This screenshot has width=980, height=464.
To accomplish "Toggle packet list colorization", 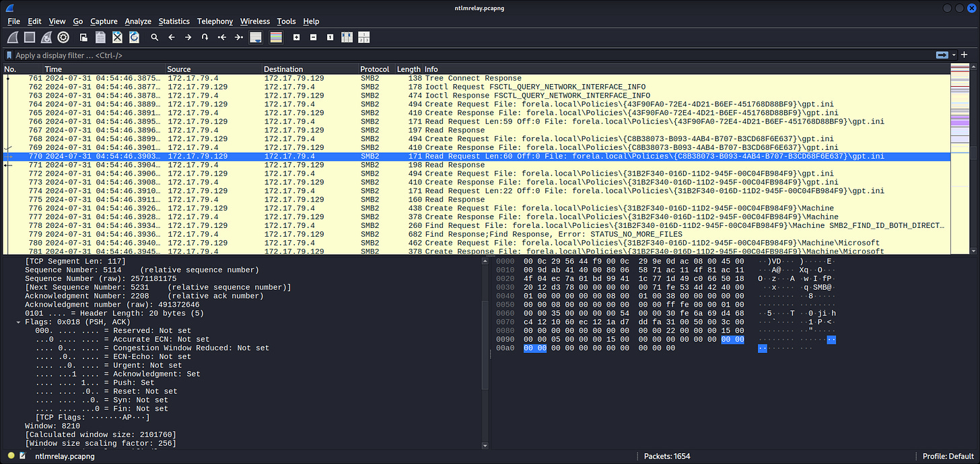I will click(276, 38).
